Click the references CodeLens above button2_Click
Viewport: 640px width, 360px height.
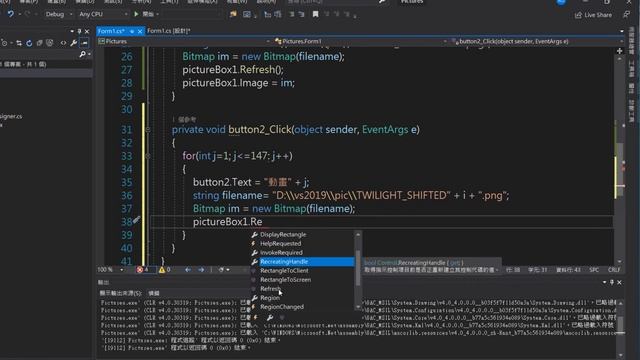(184, 120)
